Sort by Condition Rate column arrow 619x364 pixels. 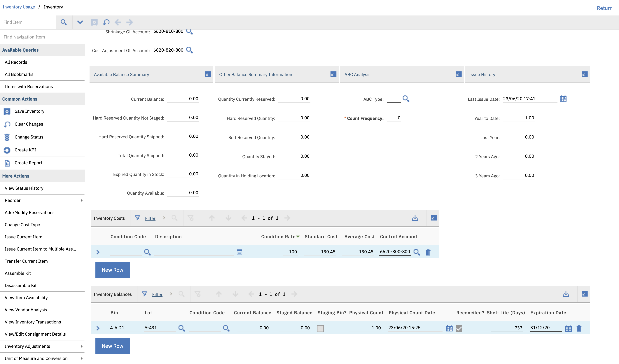coord(298,237)
